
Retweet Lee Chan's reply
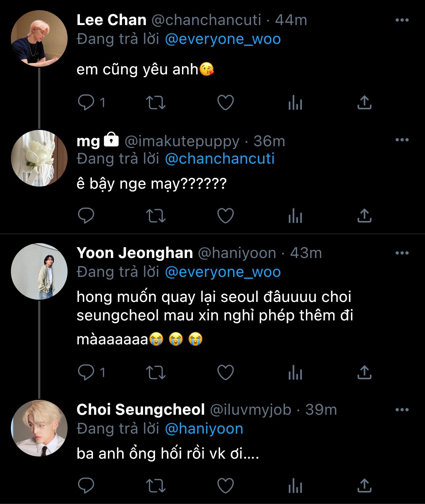click(155, 103)
